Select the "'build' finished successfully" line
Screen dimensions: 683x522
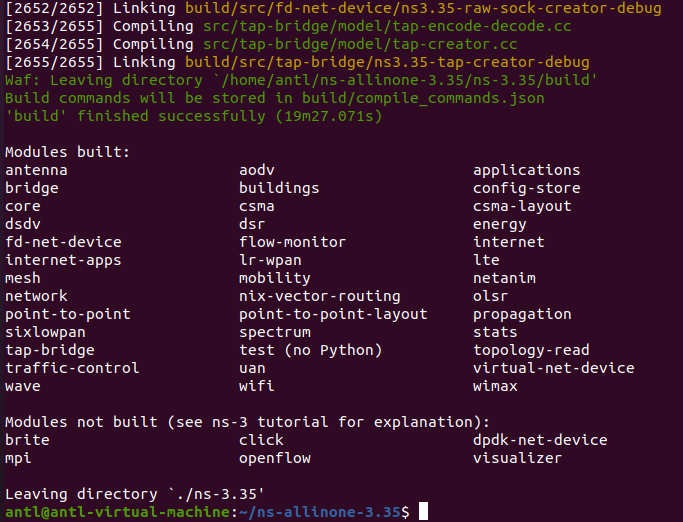[x=193, y=116]
